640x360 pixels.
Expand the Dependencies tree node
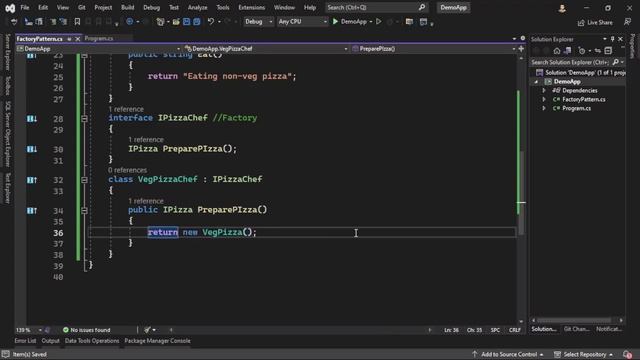click(x=544, y=91)
